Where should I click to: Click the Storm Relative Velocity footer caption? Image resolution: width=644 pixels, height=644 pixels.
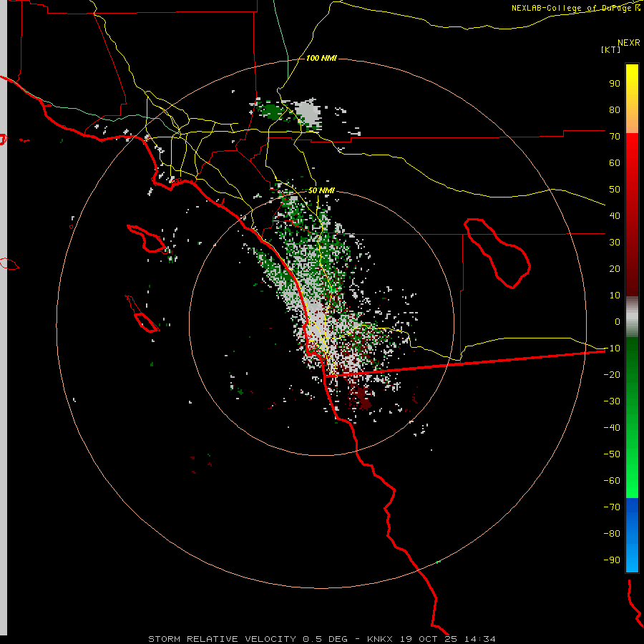(321, 639)
